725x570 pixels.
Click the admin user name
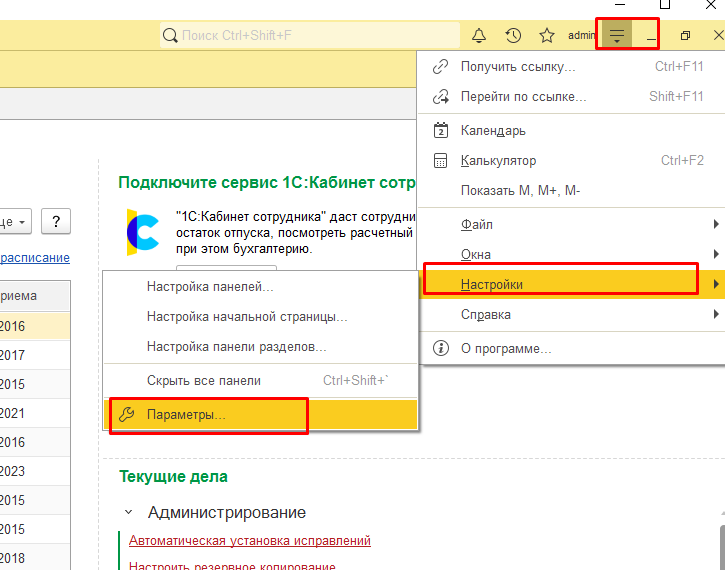click(581, 35)
